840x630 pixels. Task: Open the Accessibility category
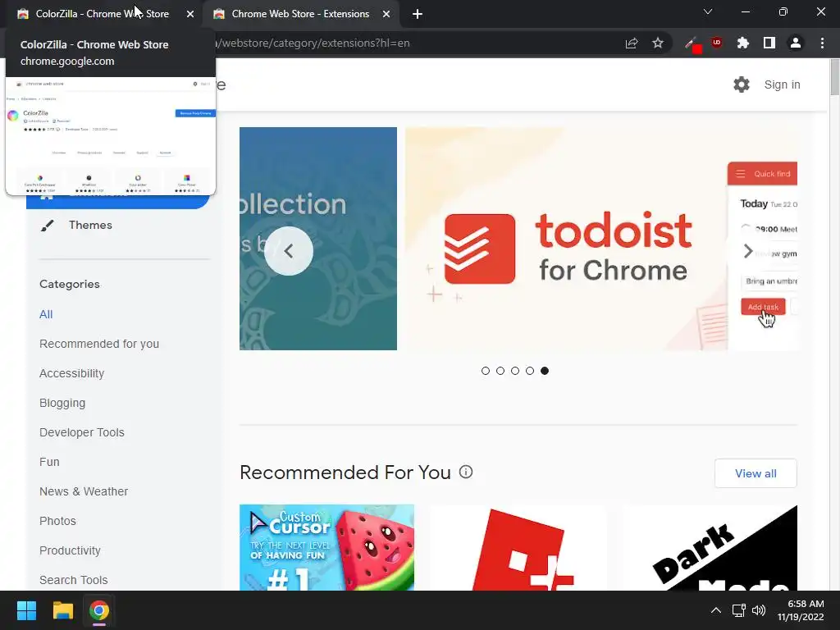[x=72, y=373]
